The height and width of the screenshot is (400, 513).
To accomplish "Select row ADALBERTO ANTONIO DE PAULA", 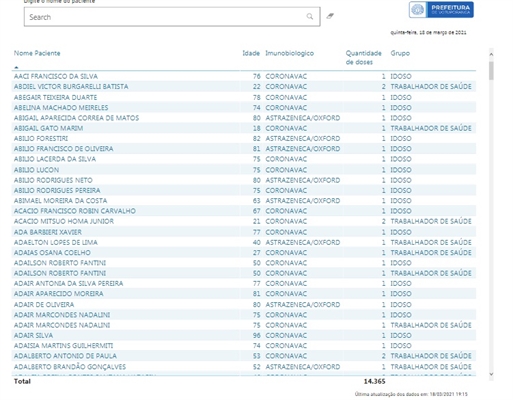I will point(244,356).
